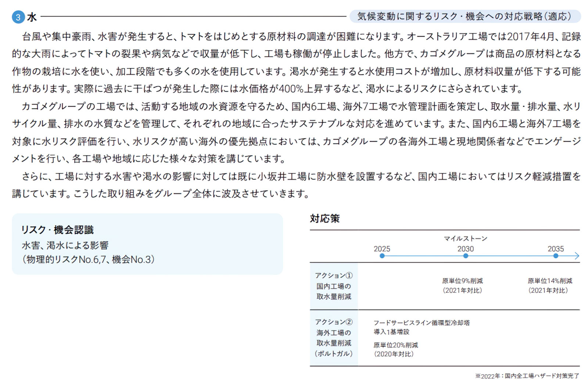Select the 2035 milestone dot on the timeline
This screenshot has height=387, width=588.
pos(555,256)
